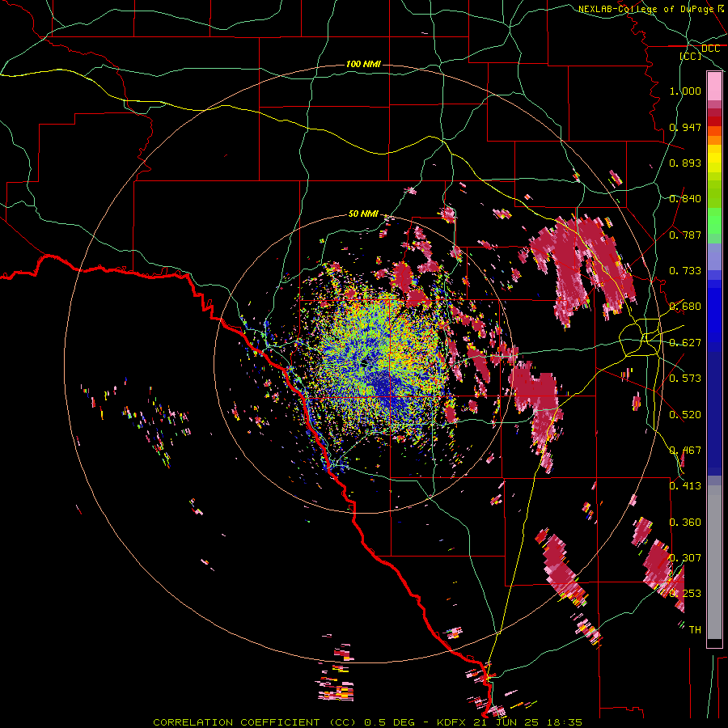The height and width of the screenshot is (728, 728).
Task: Click the 0.307 legend value
Action: tap(685, 558)
